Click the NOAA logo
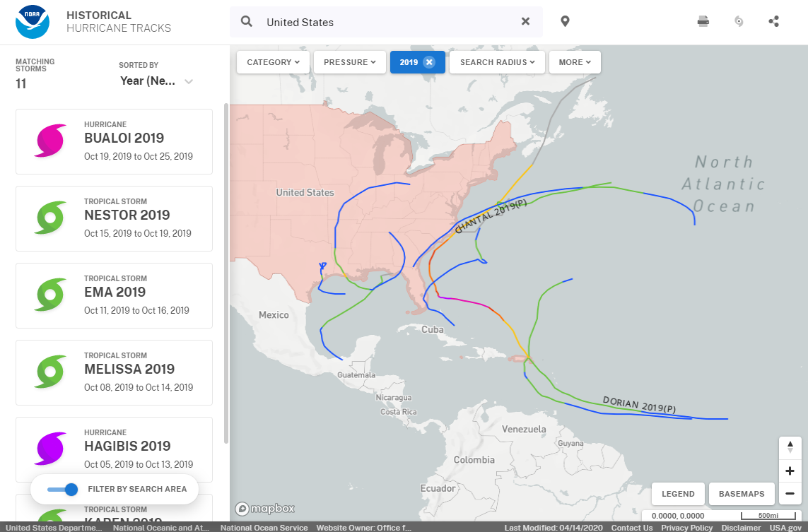 tap(33, 22)
